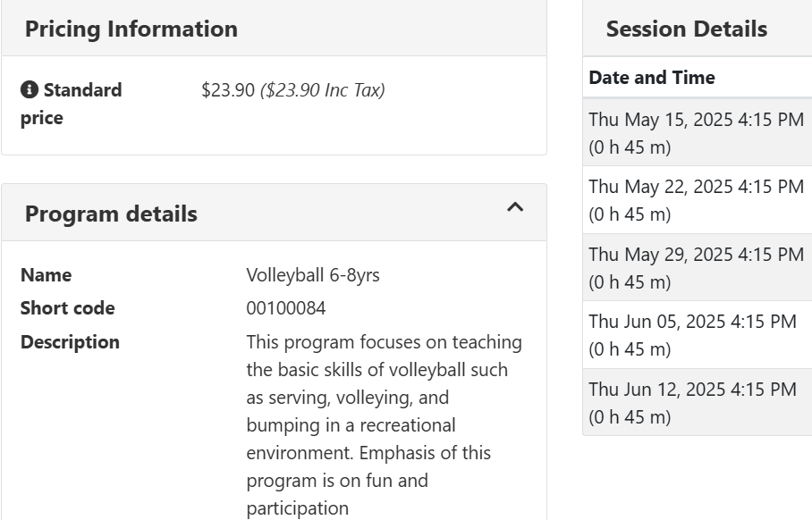Click the Volleyball 6-8yrs program name
The width and height of the screenshot is (812, 520).
(313, 275)
